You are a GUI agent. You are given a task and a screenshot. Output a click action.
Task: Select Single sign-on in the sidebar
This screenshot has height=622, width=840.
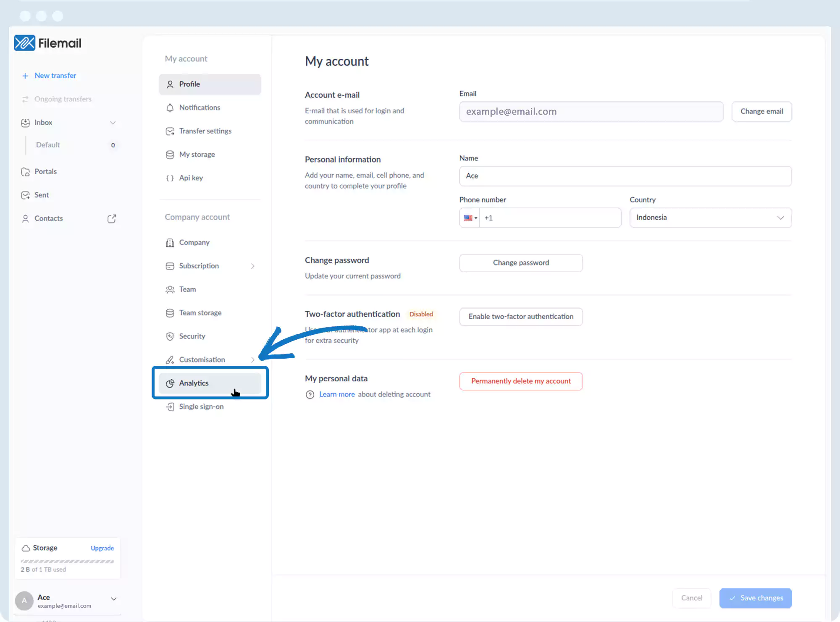201,407
